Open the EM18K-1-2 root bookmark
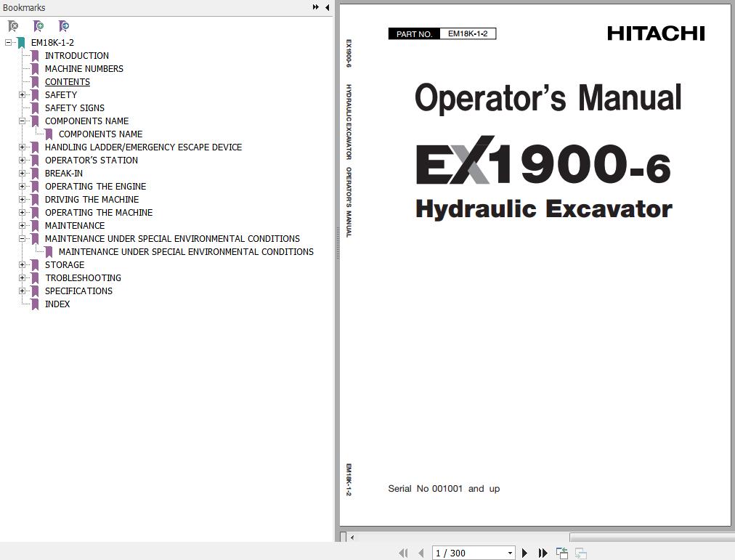This screenshot has width=735, height=560. point(52,43)
